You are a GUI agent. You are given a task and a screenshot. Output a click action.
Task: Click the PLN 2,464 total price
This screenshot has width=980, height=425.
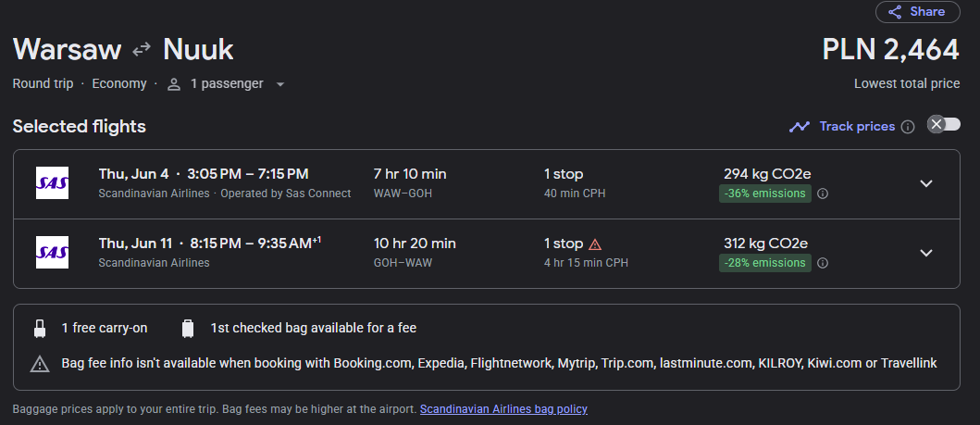point(890,50)
